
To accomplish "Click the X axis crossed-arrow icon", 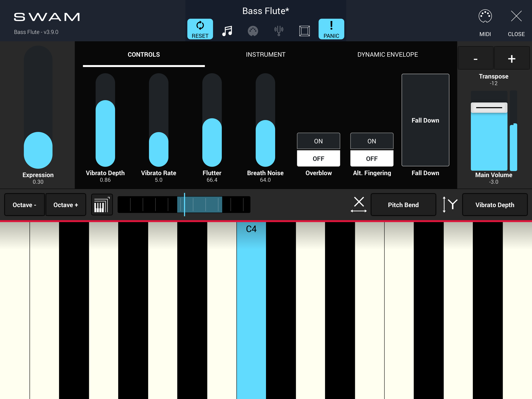I will tap(359, 205).
